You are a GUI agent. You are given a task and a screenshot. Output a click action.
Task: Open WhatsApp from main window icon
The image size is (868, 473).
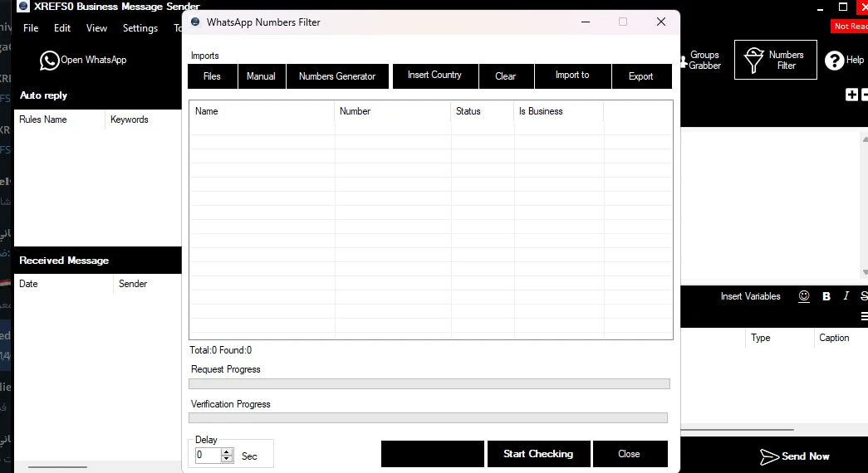click(83, 60)
